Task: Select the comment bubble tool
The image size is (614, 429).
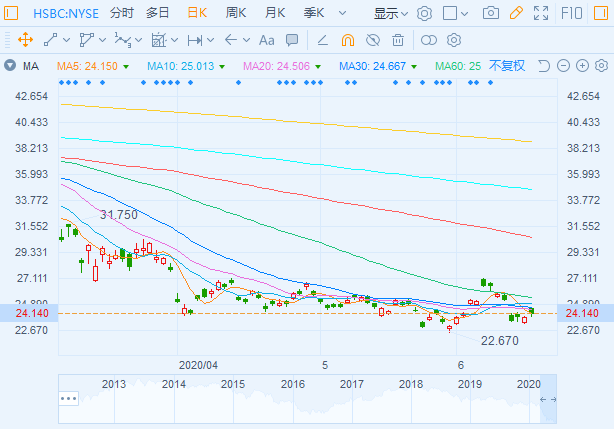Action: 291,40
